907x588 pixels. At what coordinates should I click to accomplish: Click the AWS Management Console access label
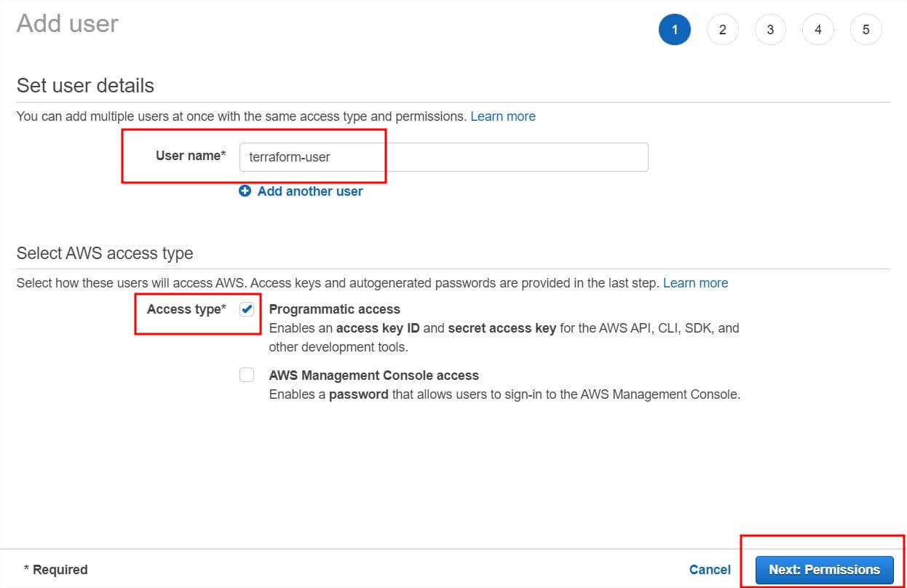tap(373, 376)
